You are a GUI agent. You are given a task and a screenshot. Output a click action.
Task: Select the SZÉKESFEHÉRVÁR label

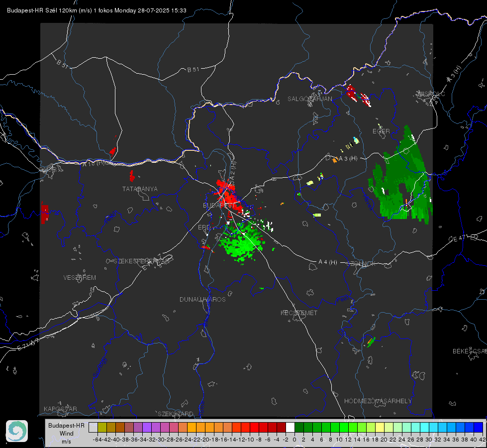coord(142,261)
